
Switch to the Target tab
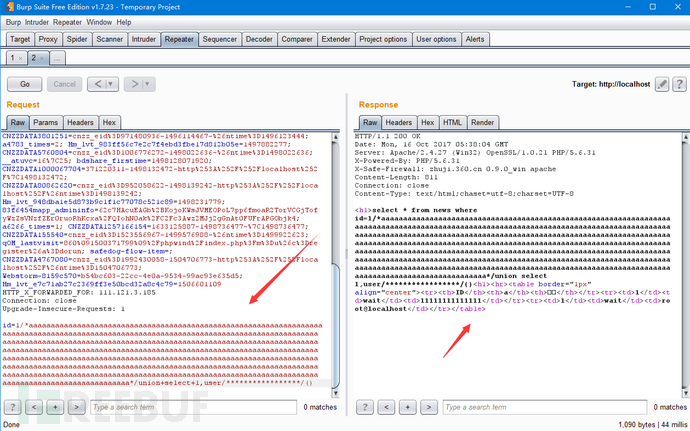pyautogui.click(x=20, y=39)
